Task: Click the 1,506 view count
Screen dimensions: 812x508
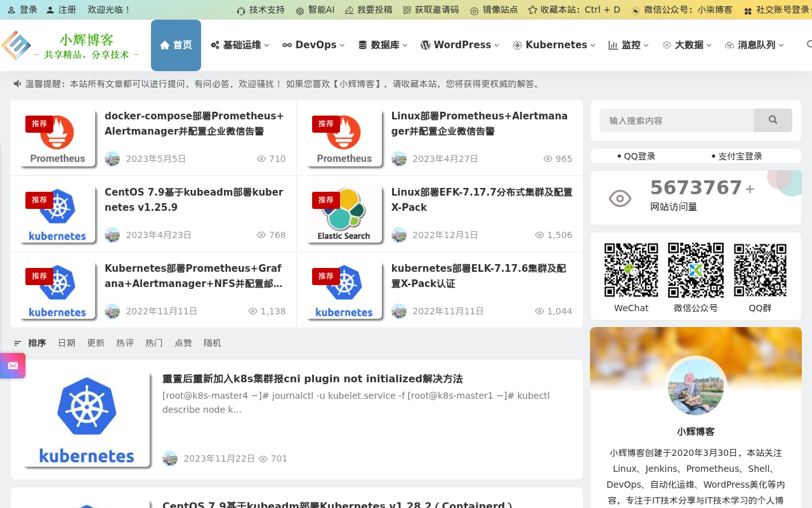Action: click(559, 235)
